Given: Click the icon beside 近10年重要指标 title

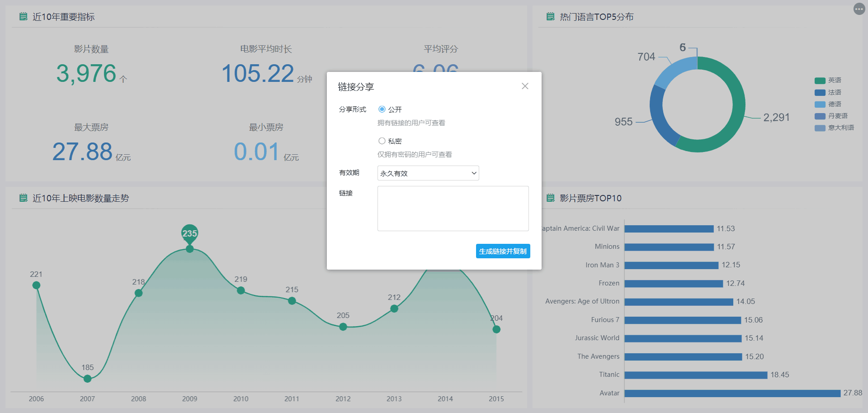Looking at the screenshot, I should click(24, 17).
